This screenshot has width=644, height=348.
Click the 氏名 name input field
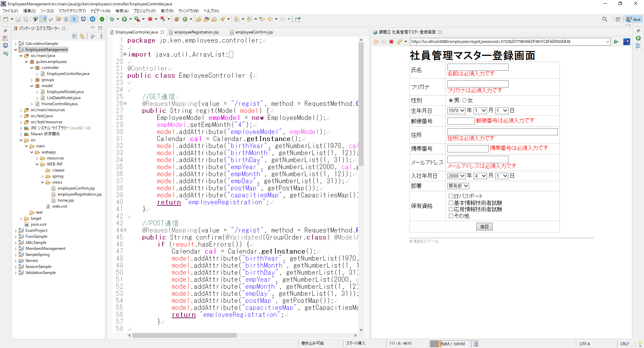[478, 67]
